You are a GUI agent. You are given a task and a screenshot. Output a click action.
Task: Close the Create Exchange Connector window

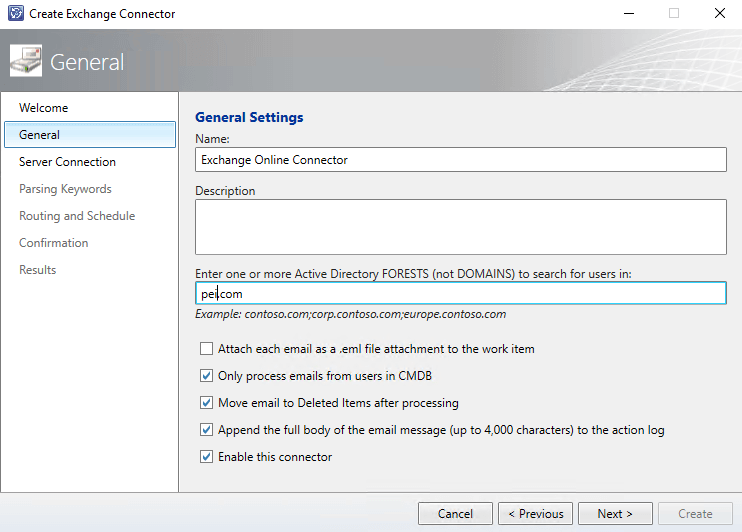pyautogui.click(x=720, y=13)
